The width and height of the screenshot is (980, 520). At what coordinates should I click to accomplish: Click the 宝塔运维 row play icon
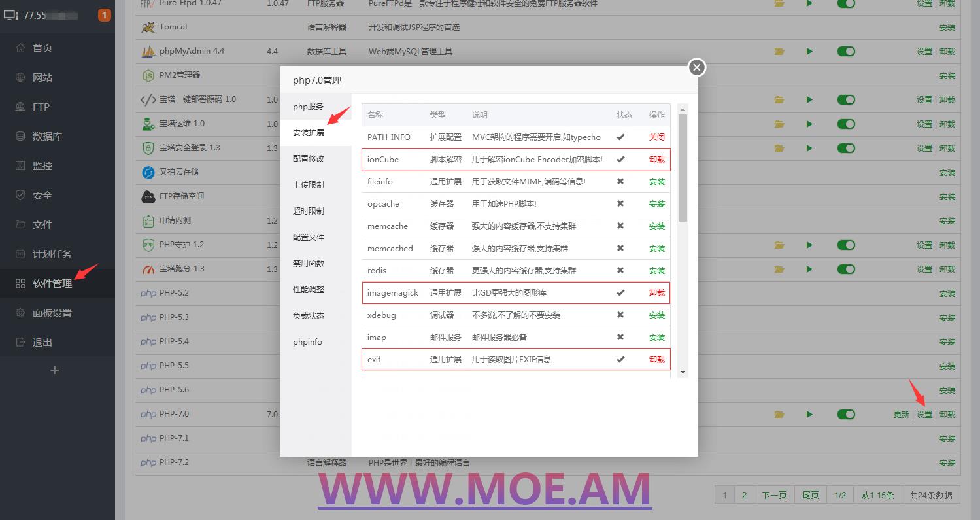809,124
